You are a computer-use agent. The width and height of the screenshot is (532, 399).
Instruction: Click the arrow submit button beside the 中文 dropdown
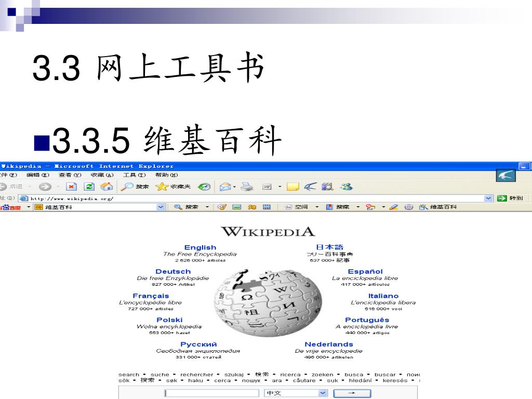352,393
